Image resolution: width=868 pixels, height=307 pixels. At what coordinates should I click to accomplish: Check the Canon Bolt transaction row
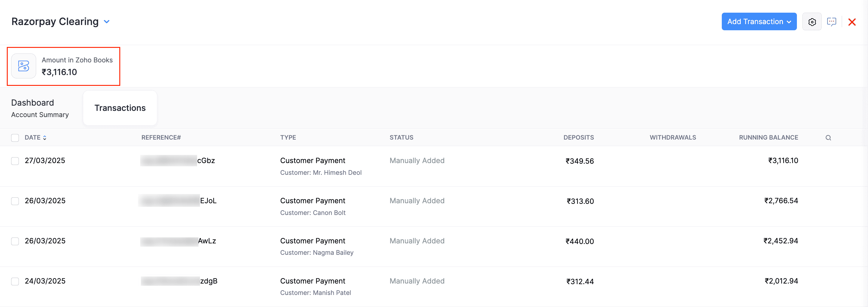[x=15, y=201]
